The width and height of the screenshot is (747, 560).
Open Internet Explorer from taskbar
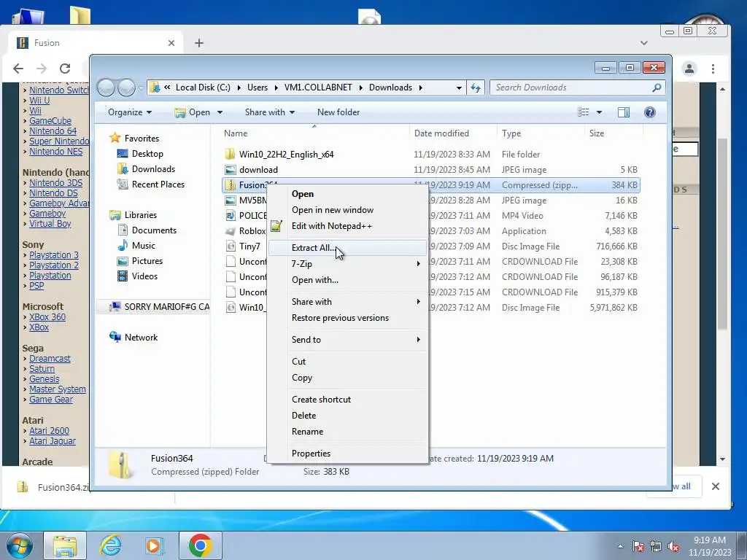(x=110, y=545)
